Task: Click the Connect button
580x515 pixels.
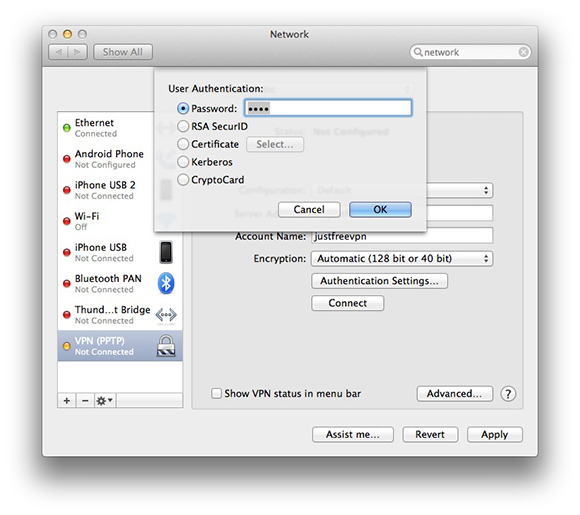Action: (x=348, y=303)
